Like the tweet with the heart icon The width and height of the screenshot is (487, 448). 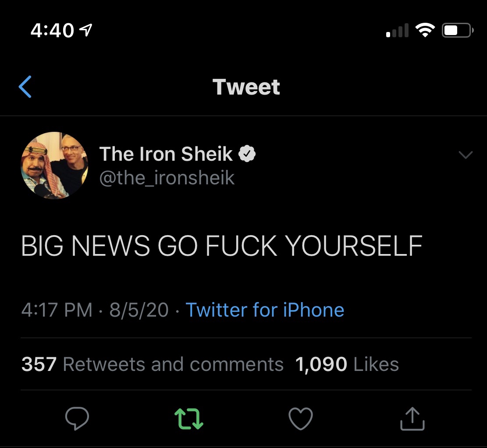point(301,418)
